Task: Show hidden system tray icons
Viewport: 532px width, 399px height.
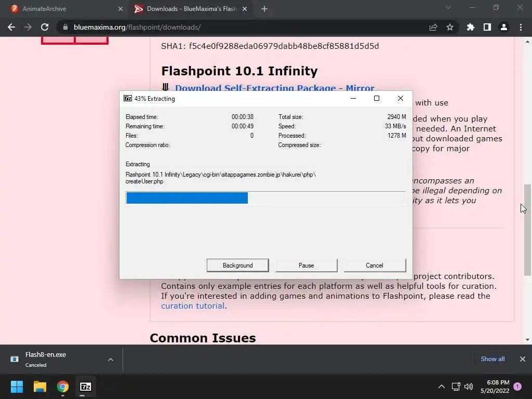Action: [442, 387]
